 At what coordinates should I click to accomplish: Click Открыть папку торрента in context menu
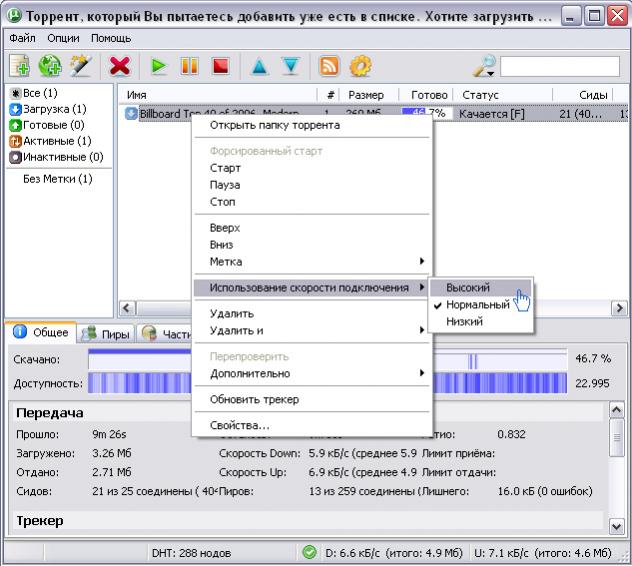pyautogui.click(x=273, y=125)
